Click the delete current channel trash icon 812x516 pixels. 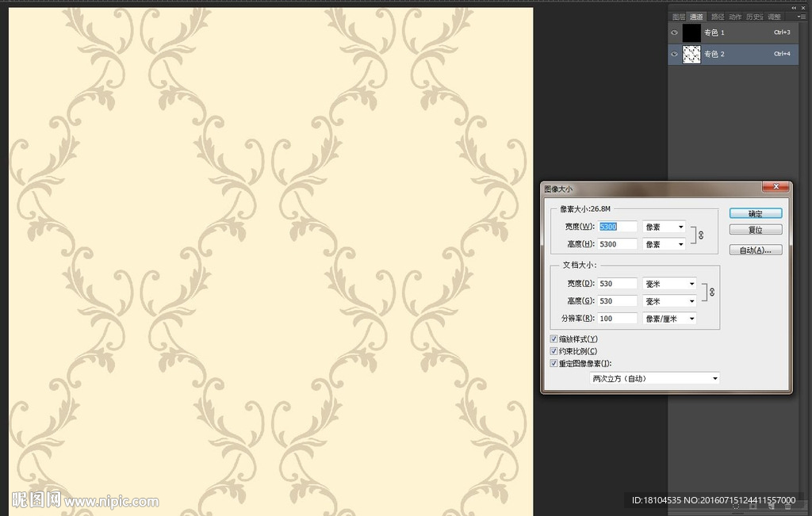[x=787, y=506]
